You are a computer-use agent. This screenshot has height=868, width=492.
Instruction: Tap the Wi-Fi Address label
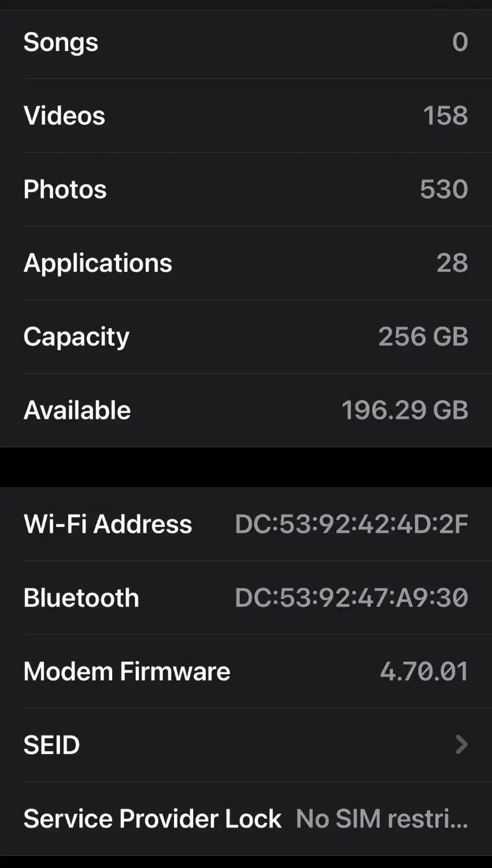[108, 524]
